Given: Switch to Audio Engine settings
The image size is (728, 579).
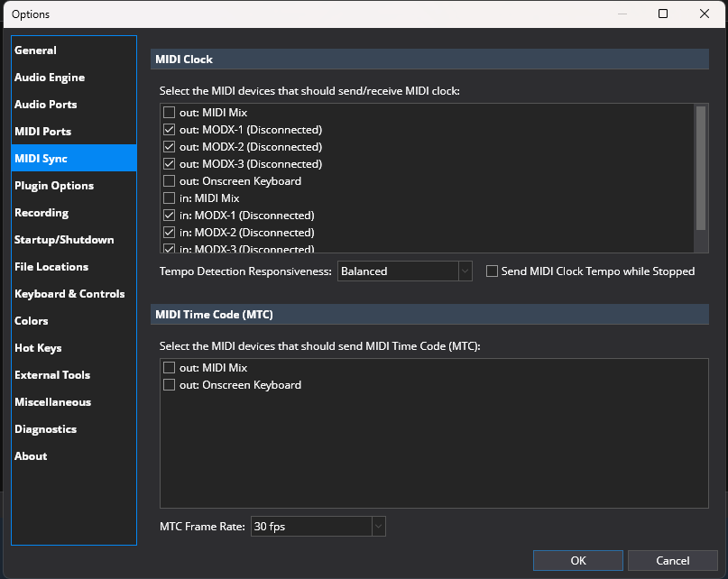Looking at the screenshot, I should 50,78.
